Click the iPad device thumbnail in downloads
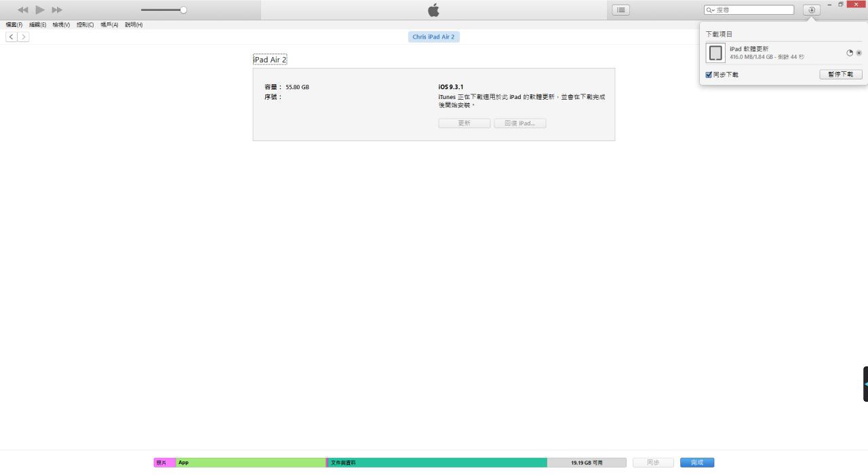Viewport: 868px width, 475px height. click(715, 53)
